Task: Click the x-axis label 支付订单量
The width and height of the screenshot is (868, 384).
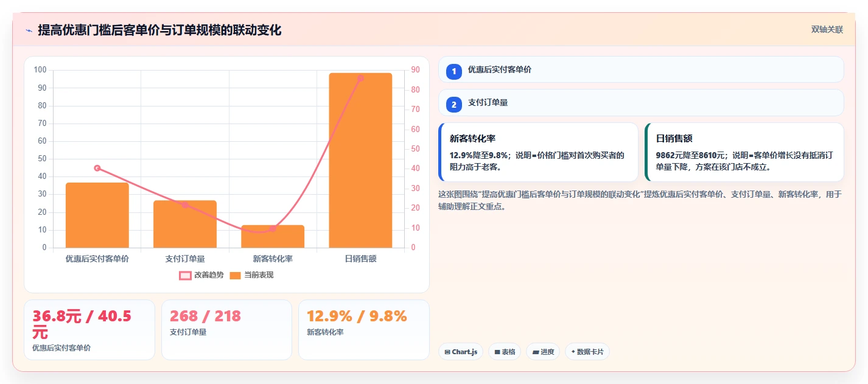Action: pos(185,259)
